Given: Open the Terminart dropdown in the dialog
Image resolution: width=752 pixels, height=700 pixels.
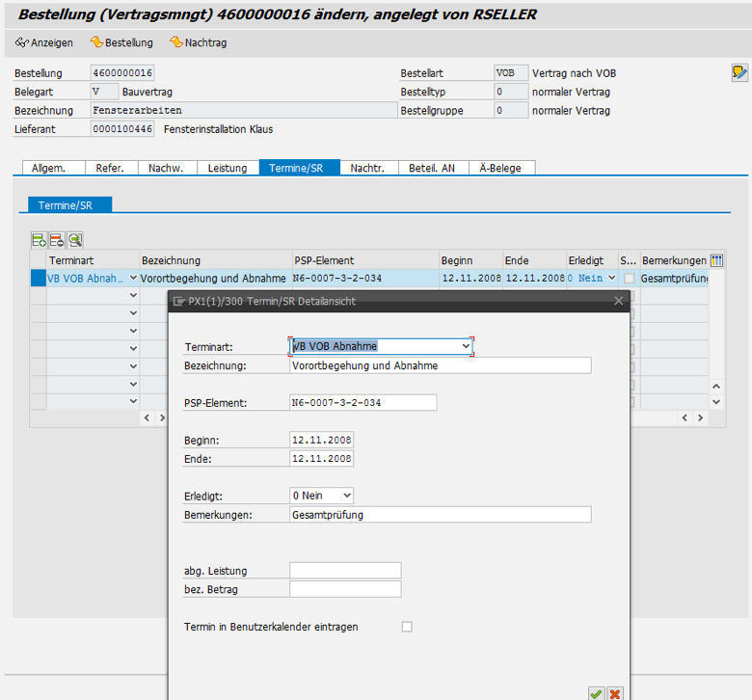Looking at the screenshot, I should coord(466,346).
